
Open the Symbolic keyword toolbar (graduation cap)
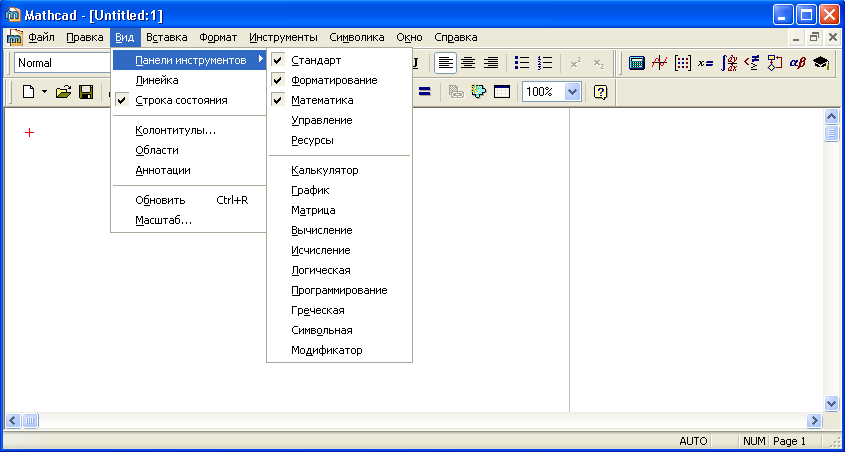pos(821,63)
